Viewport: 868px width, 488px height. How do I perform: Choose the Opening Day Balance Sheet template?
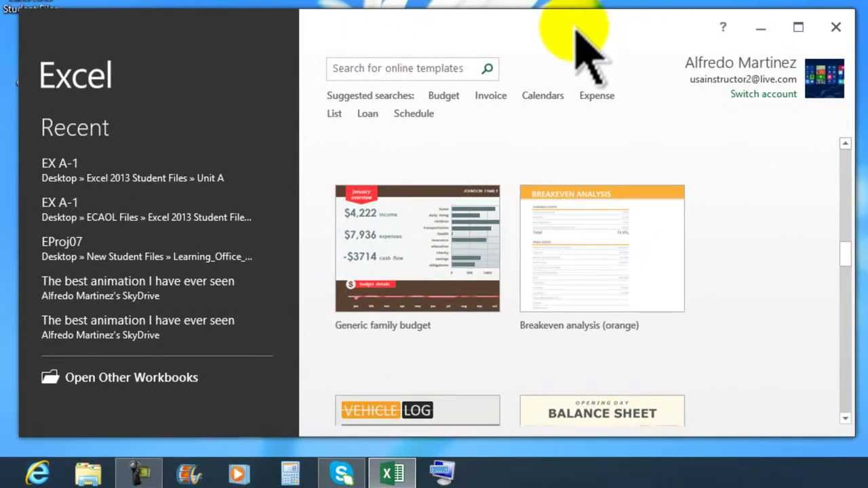(x=602, y=411)
